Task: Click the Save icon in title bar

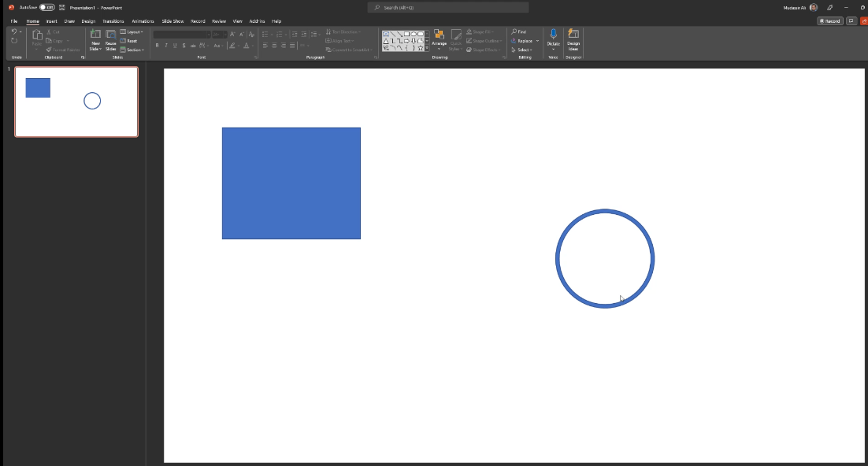Action: pyautogui.click(x=62, y=7)
